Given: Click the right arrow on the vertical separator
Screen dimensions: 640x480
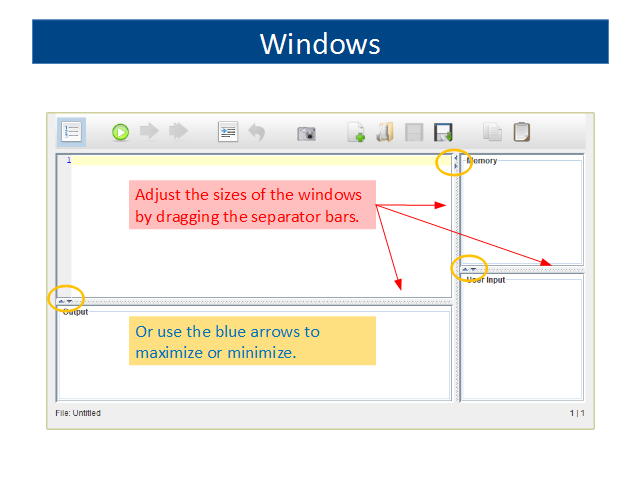Looking at the screenshot, I should tap(456, 166).
